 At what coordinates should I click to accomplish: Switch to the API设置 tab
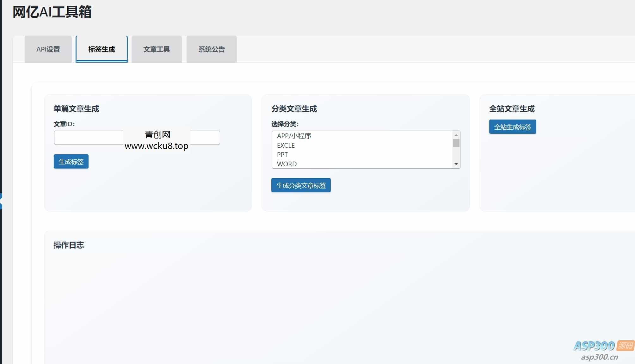pyautogui.click(x=48, y=49)
